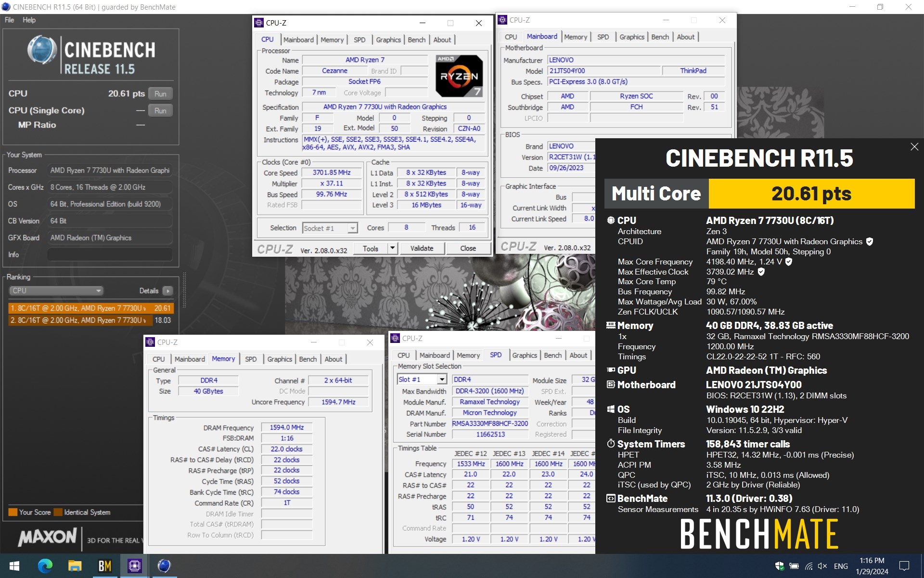Click the Cinebench globe logo
Viewport: 924px width, 578px height.
(42, 50)
